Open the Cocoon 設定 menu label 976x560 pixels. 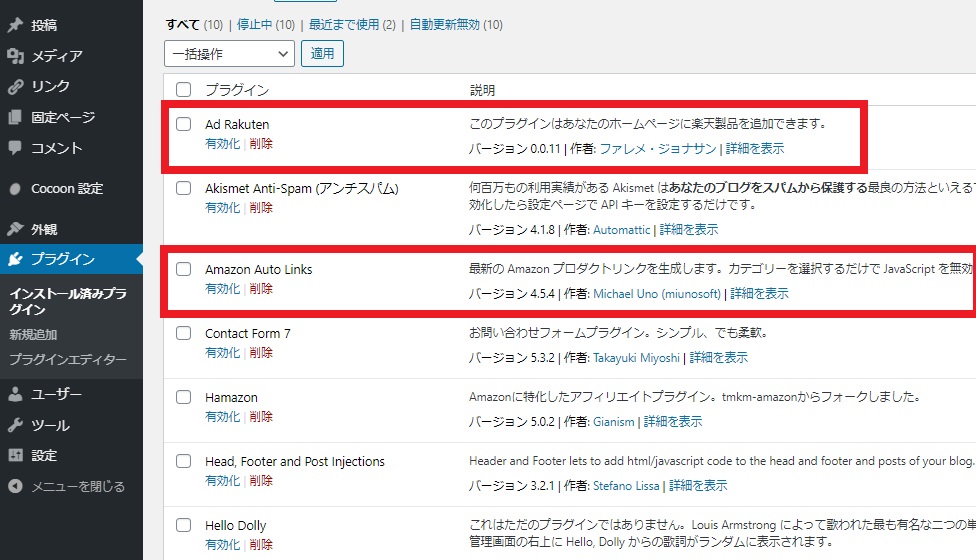click(67, 189)
